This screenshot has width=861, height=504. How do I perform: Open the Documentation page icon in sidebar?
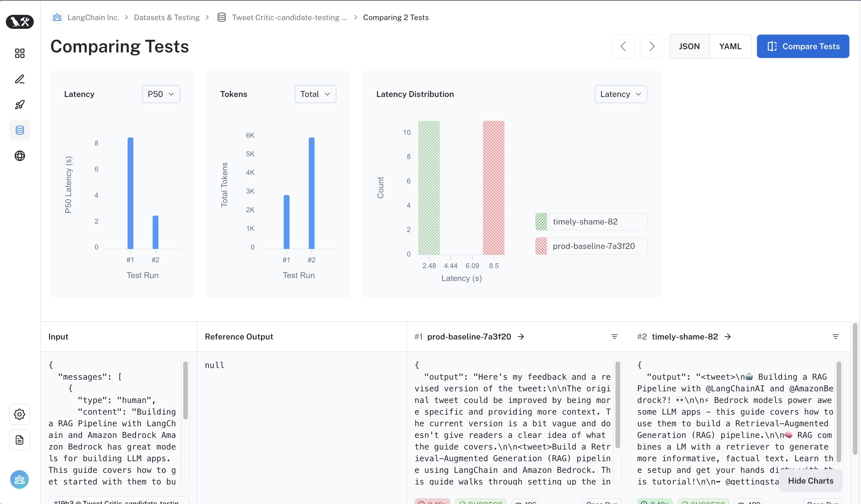(20, 440)
